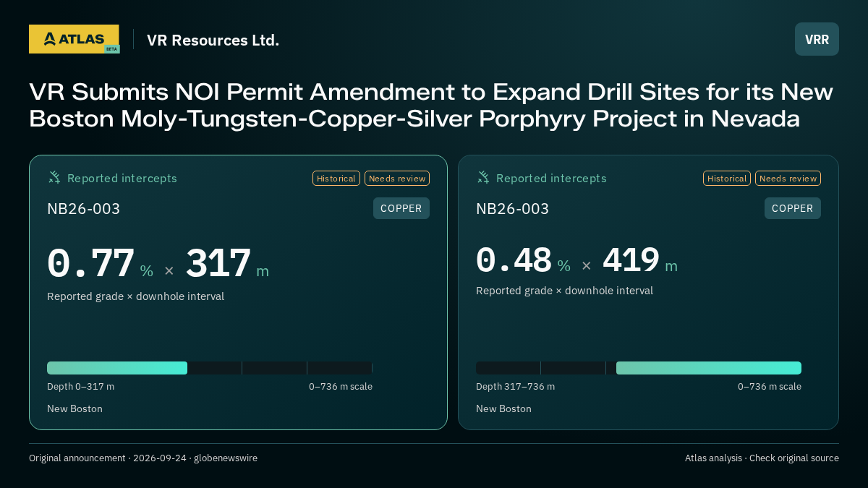Click COPPER badge on the 0.77% card
Viewport: 868px width, 488px height.
click(401, 208)
